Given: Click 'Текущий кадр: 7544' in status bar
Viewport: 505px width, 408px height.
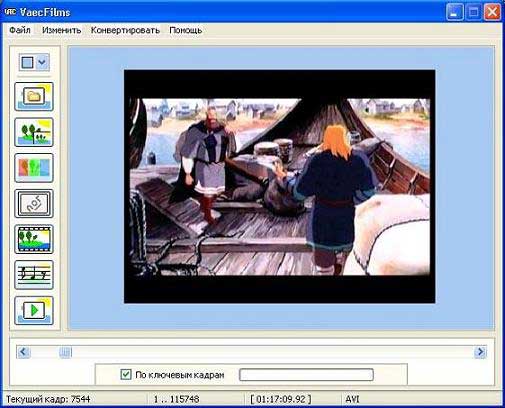Looking at the screenshot, I should (48, 399).
